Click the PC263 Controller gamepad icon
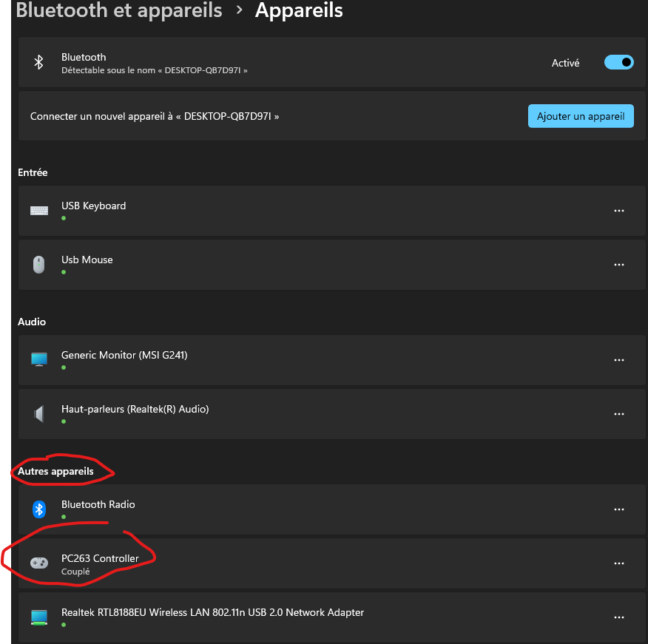Image resolution: width=648 pixels, height=644 pixels. pyautogui.click(x=39, y=563)
